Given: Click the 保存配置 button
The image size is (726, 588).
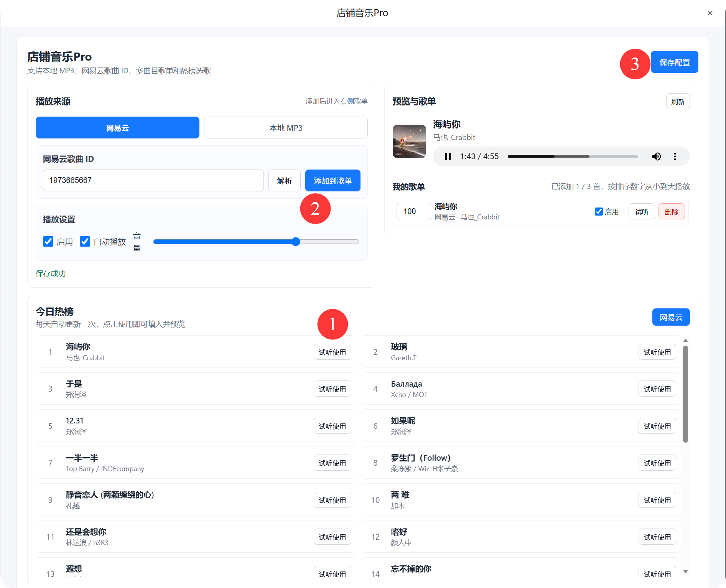Looking at the screenshot, I should (675, 62).
